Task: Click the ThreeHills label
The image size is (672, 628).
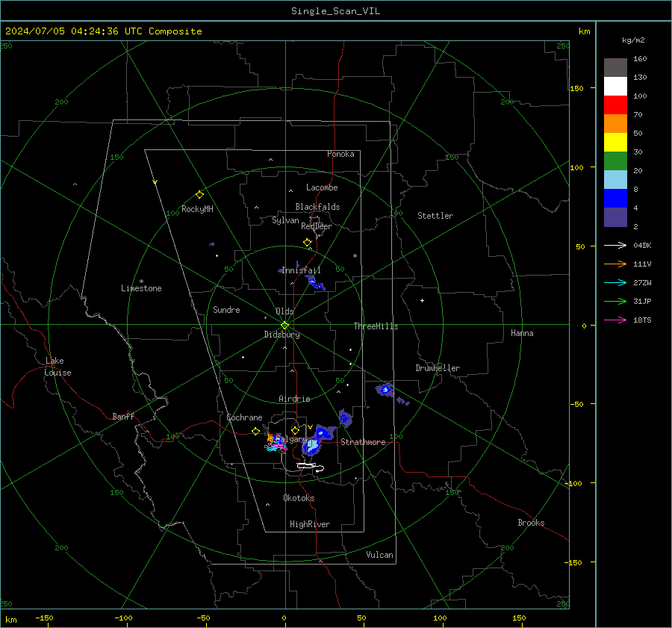Action: coord(376,326)
